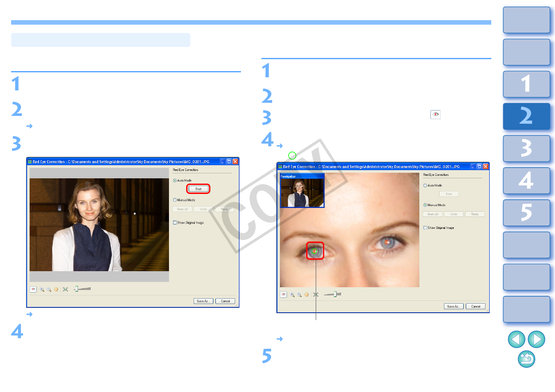Image resolution: width=555 pixels, height=392 pixels.
Task: Select the Auto Mode radio button, left dialog
Action: tap(174, 180)
